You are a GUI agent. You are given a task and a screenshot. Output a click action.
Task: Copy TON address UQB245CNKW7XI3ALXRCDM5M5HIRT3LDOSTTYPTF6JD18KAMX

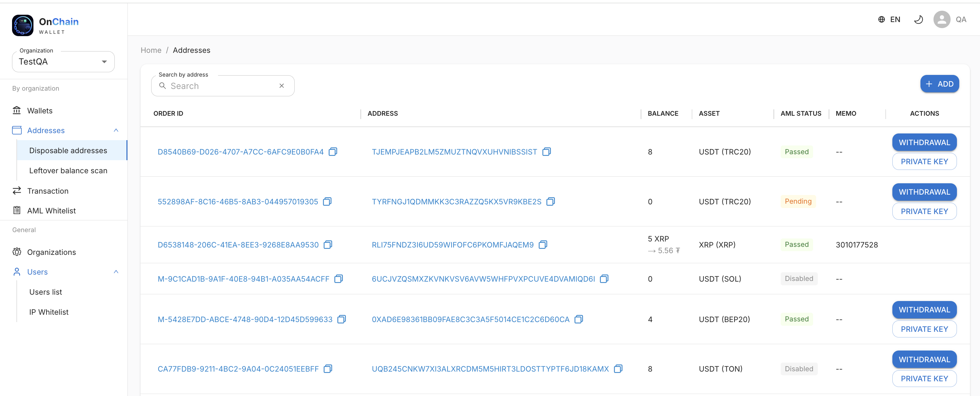(618, 369)
